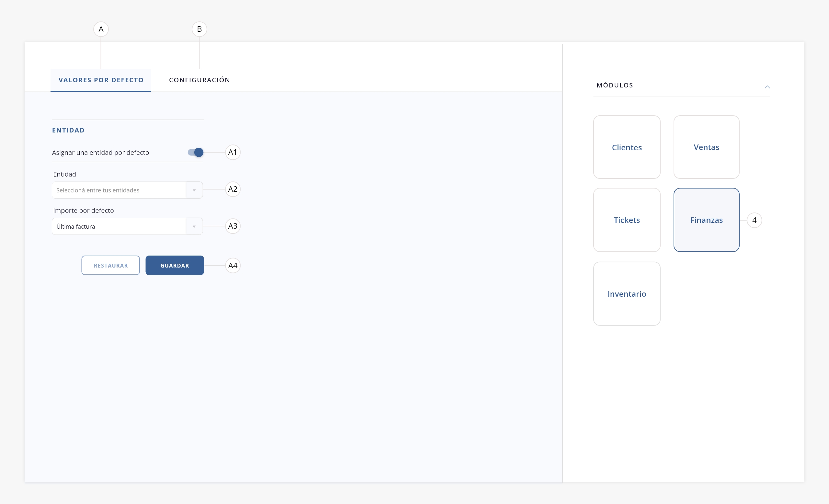The image size is (829, 504).
Task: Click annotation marker A1 beside toggle
Action: coord(233,153)
